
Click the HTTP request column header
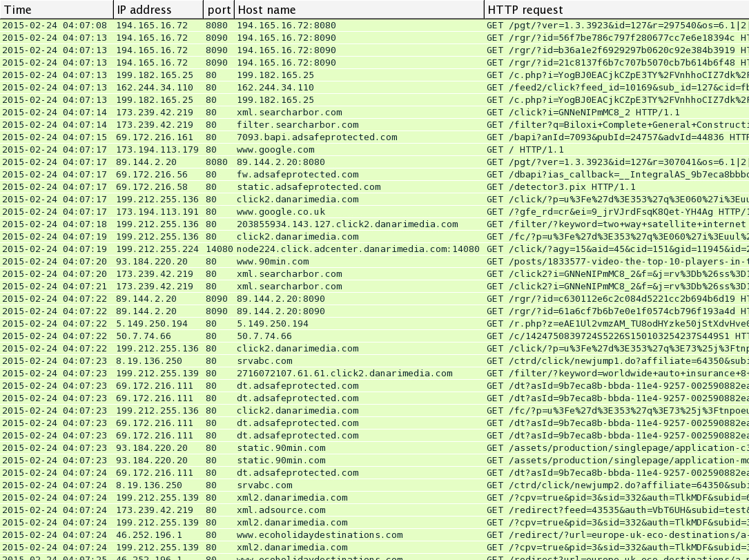616,10
